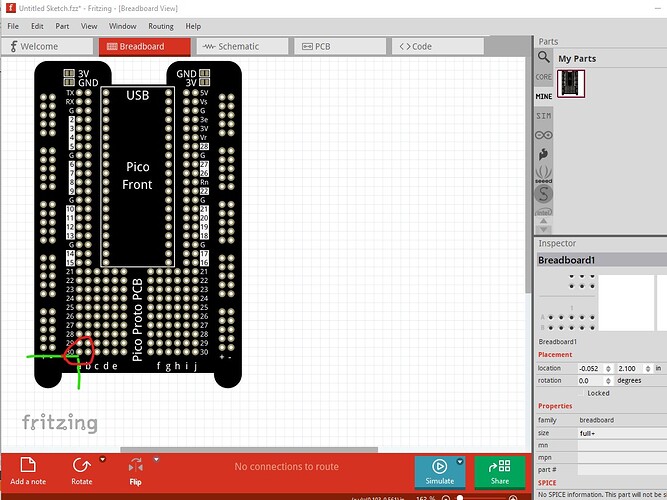Open the Rotate options dropdown arrow
The image size is (667, 500).
(103, 459)
